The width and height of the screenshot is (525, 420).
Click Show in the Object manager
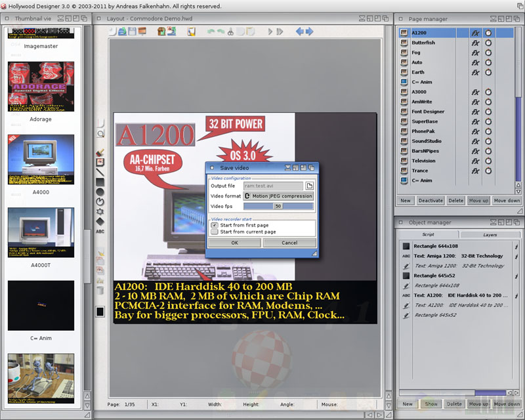pyautogui.click(x=431, y=404)
